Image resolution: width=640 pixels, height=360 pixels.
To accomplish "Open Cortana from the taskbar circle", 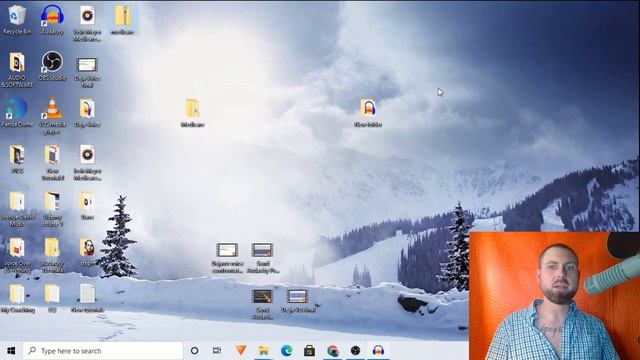I will click(195, 351).
